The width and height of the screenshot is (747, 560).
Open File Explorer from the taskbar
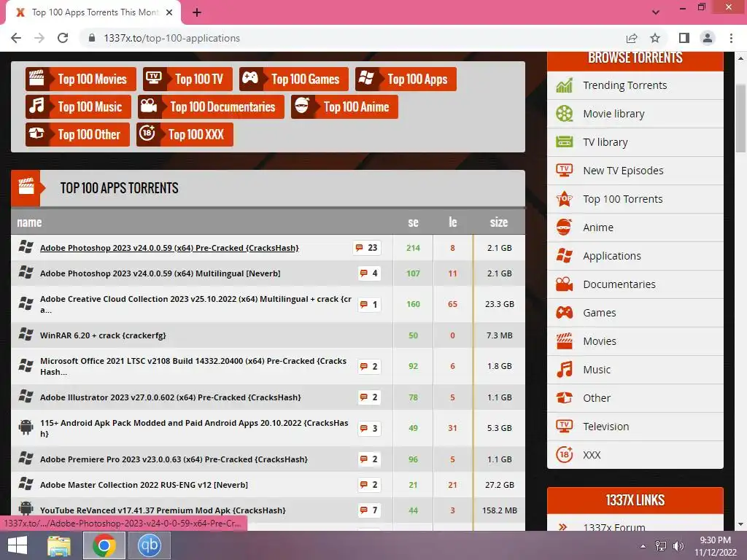[59, 545]
